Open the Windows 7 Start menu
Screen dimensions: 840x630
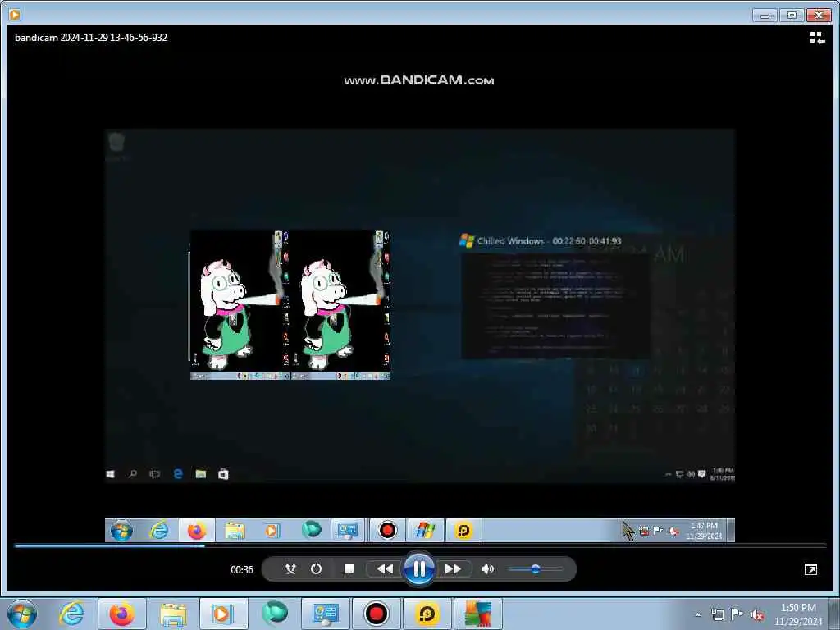(x=22, y=614)
